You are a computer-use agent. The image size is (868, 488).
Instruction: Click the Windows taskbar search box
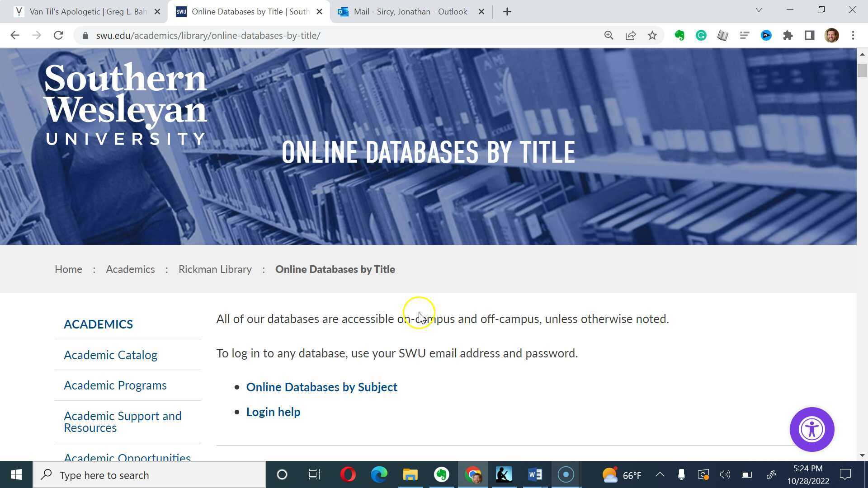[x=149, y=475]
